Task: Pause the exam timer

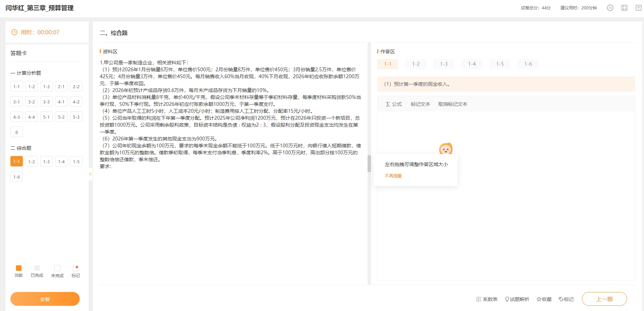Action: [610, 8]
